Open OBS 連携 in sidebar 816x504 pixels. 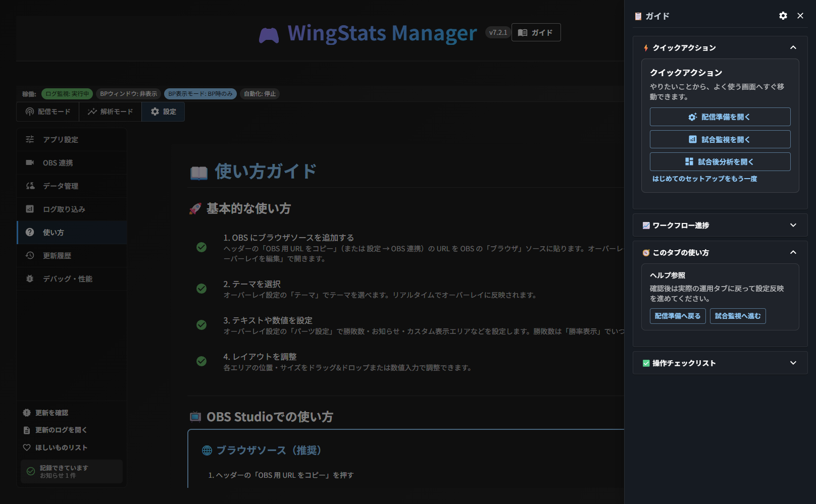[x=72, y=162]
